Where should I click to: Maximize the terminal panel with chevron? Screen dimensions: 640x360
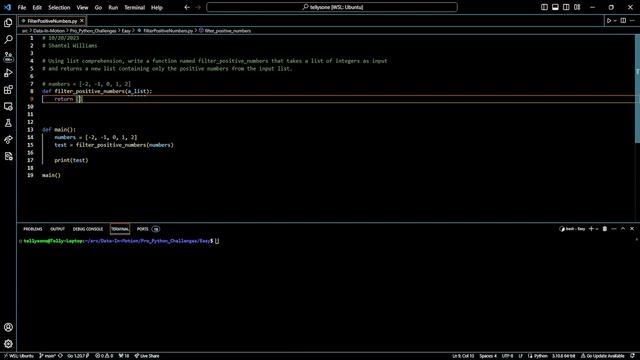(x=623, y=229)
